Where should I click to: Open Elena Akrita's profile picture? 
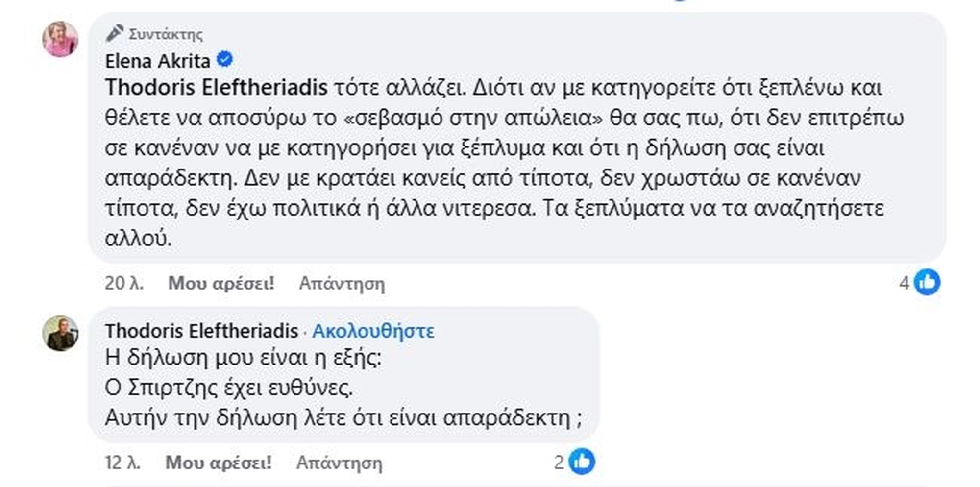click(x=60, y=40)
